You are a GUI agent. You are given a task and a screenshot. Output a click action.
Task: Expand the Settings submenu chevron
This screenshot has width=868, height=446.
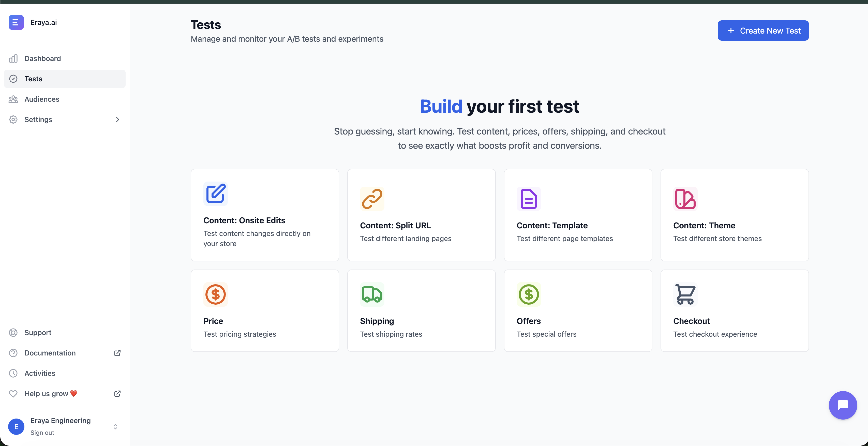pos(117,119)
